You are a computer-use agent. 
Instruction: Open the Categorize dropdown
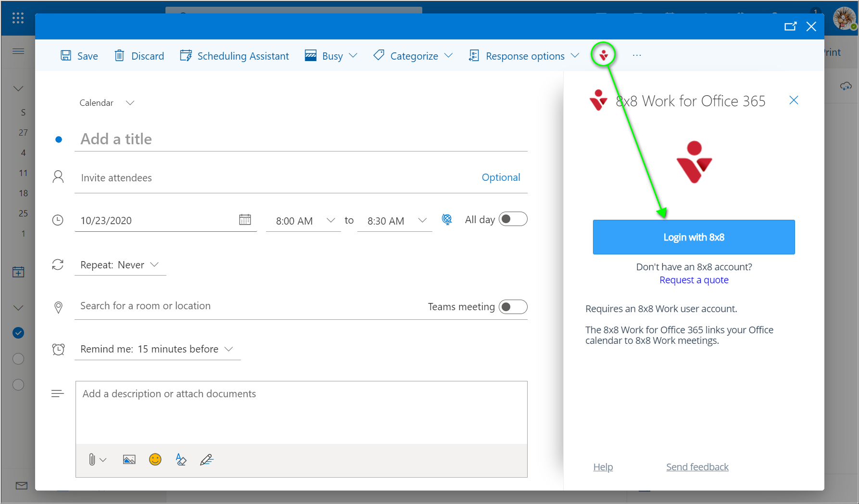[413, 56]
